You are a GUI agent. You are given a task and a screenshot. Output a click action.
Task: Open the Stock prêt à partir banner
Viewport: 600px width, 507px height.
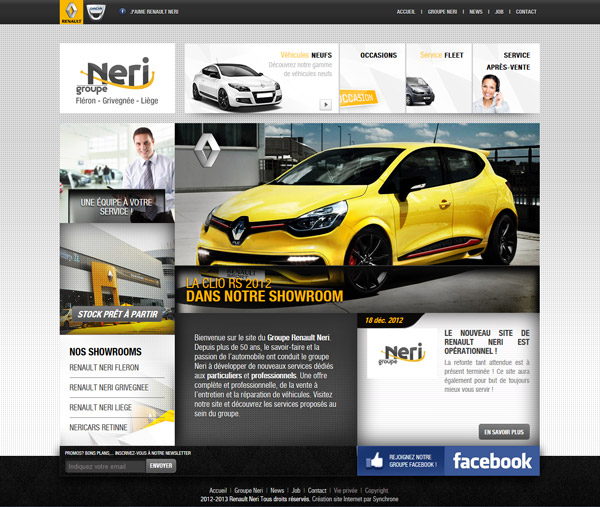(117, 279)
